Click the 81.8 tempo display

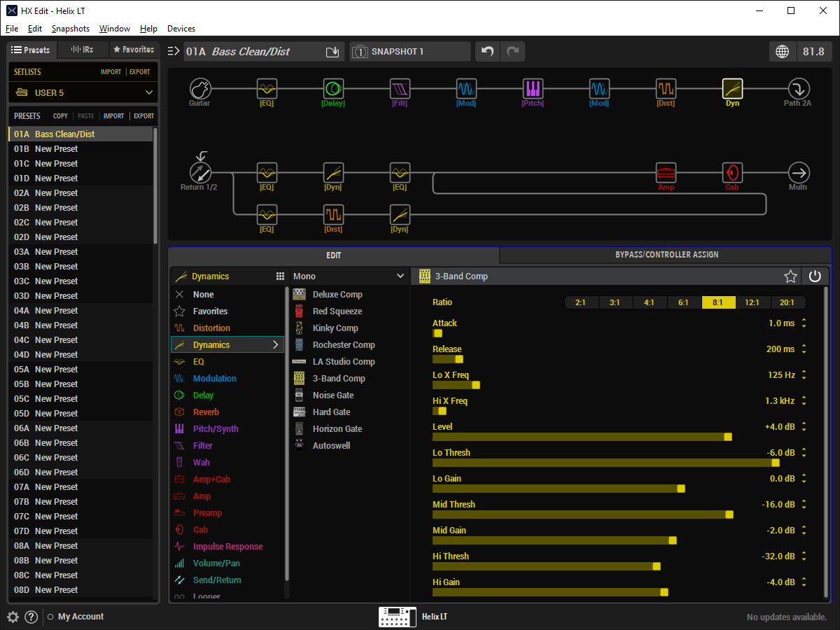point(813,52)
